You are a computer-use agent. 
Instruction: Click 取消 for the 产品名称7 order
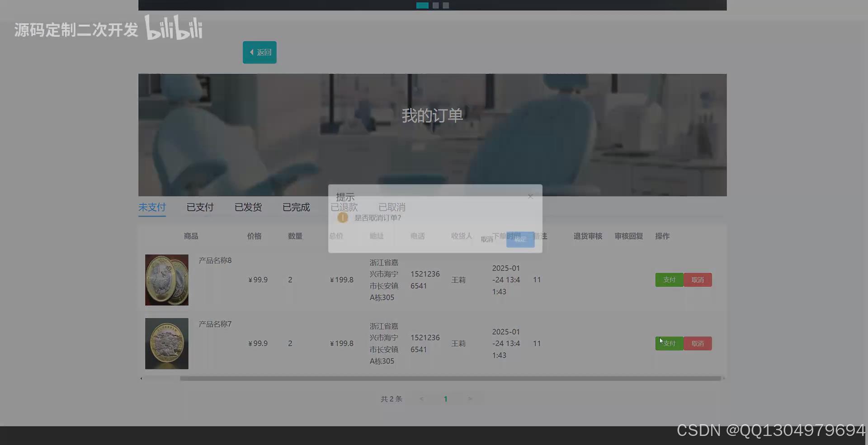[x=698, y=343]
